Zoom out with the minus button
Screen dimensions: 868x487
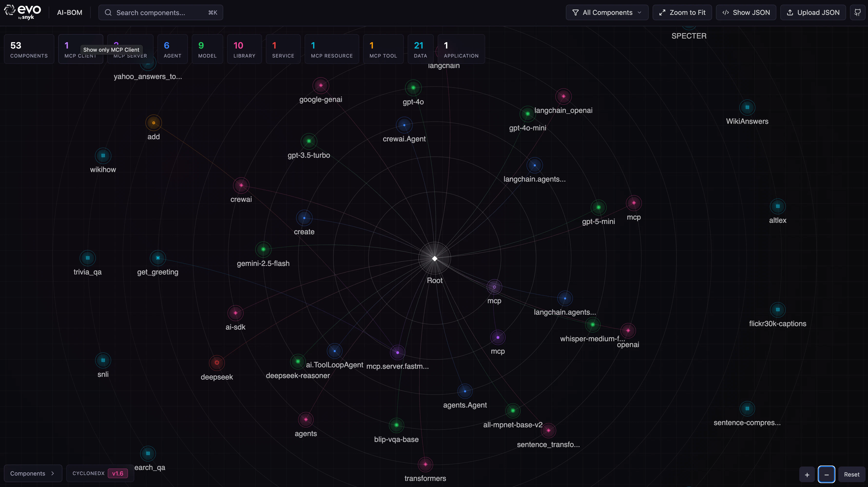(827, 474)
